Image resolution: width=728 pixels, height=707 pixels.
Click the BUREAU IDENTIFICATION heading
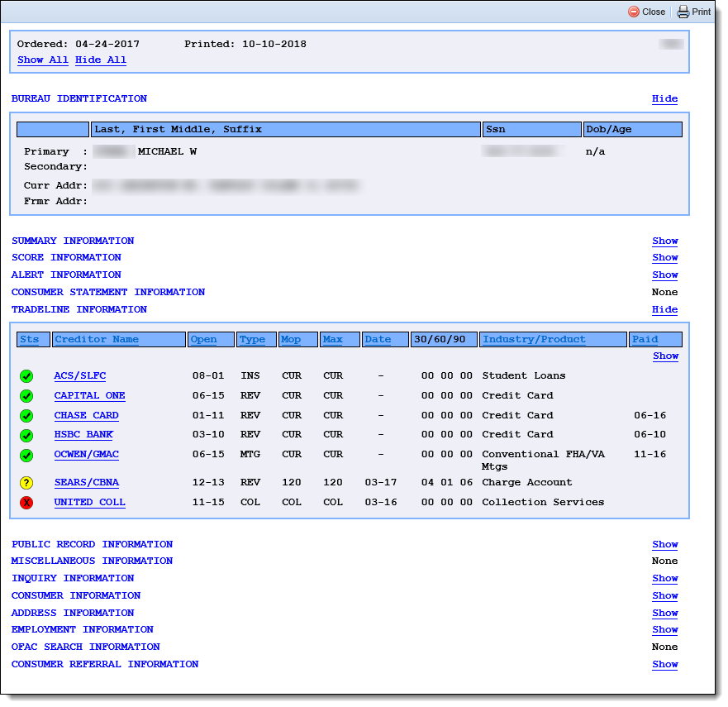[79, 98]
